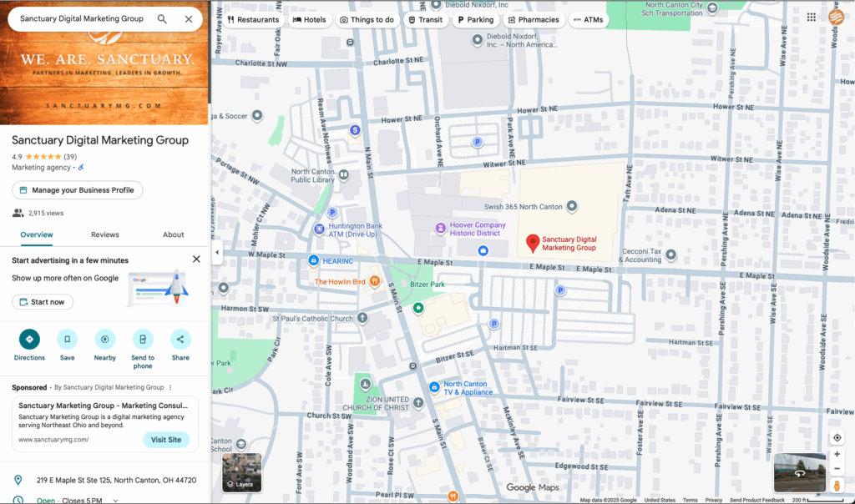Select Huntington Bank ATM marker
The height and width of the screenshot is (504, 855).
(x=320, y=229)
